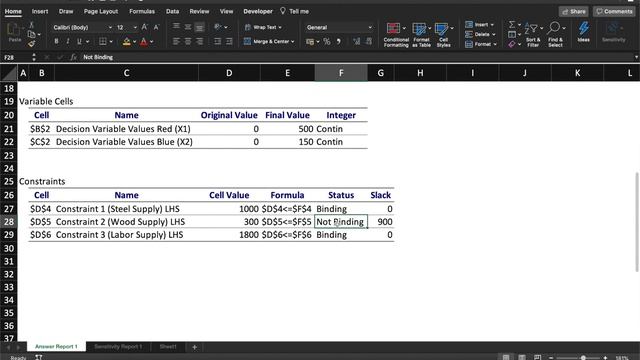This screenshot has width=640, height=360.
Task: Expand the Insert cells dropdown
Action: pos(492,25)
